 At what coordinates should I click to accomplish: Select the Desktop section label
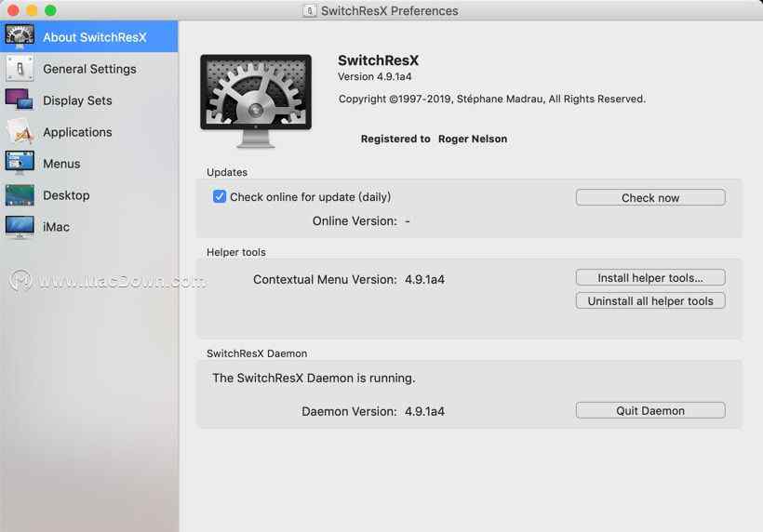coord(66,195)
